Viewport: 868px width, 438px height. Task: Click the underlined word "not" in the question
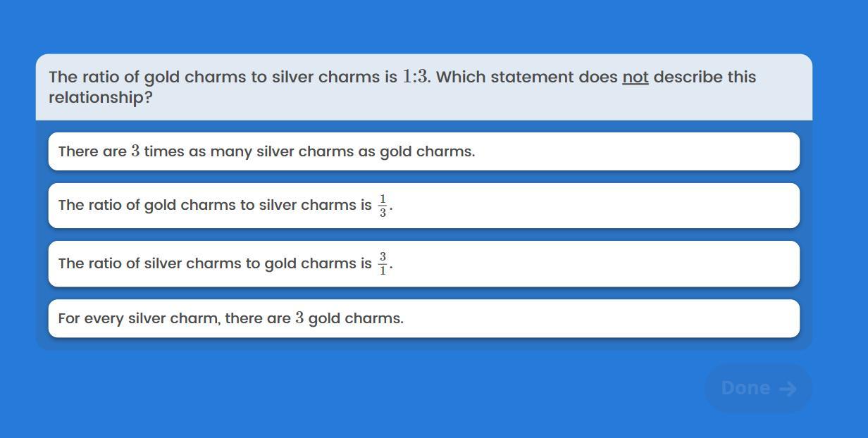pyautogui.click(x=635, y=77)
